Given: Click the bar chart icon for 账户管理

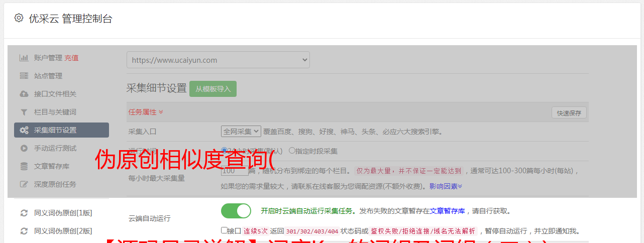Looking at the screenshot, I should pos(24,58).
